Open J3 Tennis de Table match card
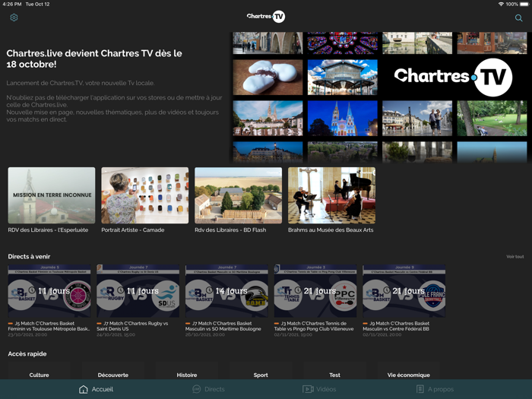The width and height of the screenshot is (532, 399). (x=315, y=291)
